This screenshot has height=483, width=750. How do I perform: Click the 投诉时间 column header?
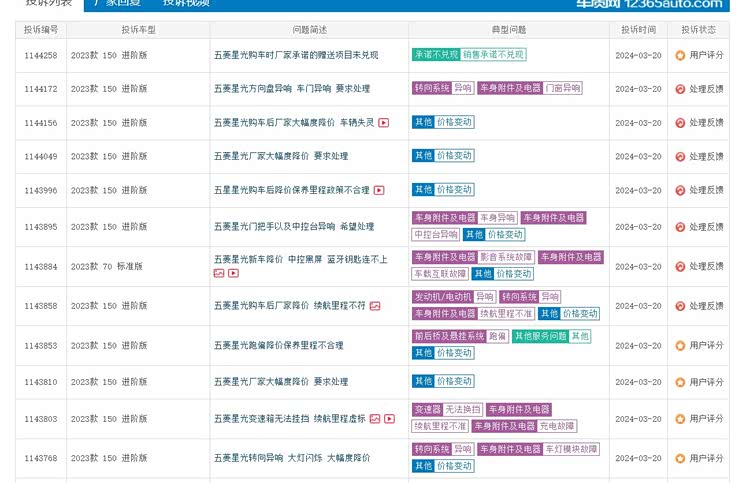(x=638, y=30)
